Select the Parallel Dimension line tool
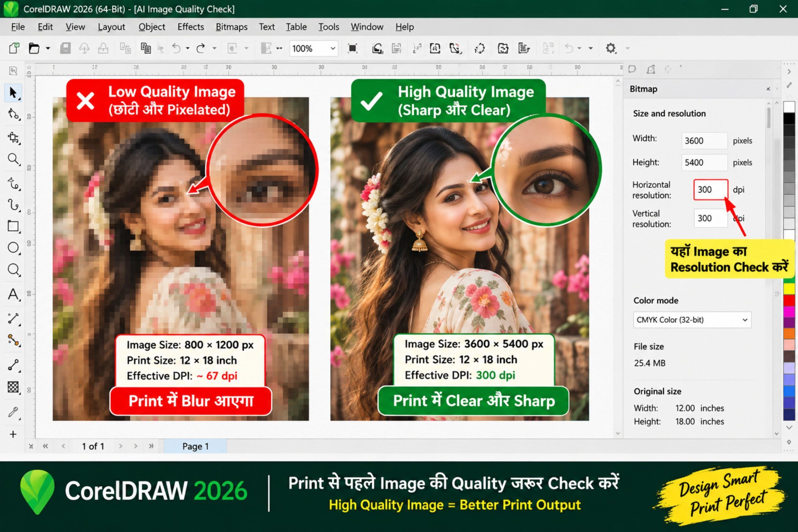The width and height of the screenshot is (798, 532). [x=13, y=318]
